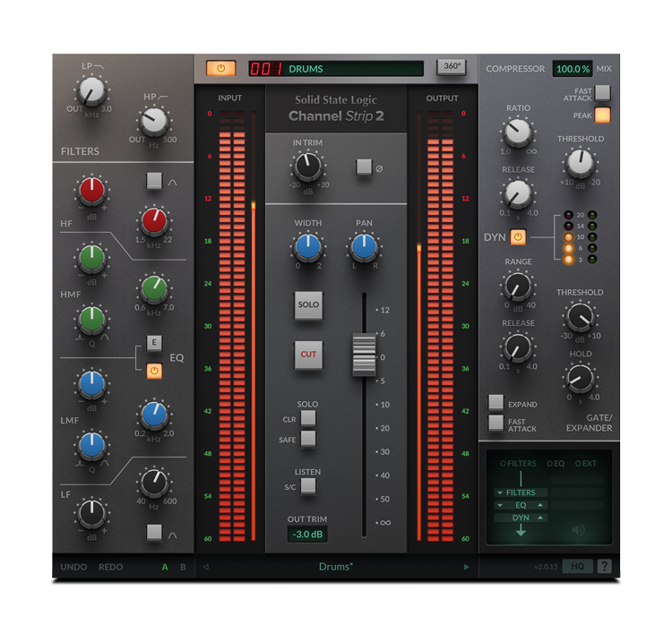Image resolution: width=672 pixels, height=633 pixels.
Task: Open the Drums* preset menu
Action: (336, 567)
